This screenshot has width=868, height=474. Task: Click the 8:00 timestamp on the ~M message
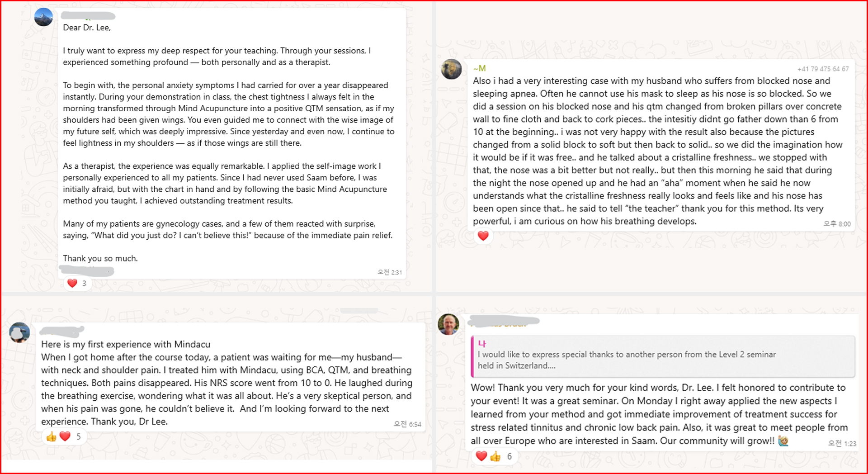tap(837, 224)
